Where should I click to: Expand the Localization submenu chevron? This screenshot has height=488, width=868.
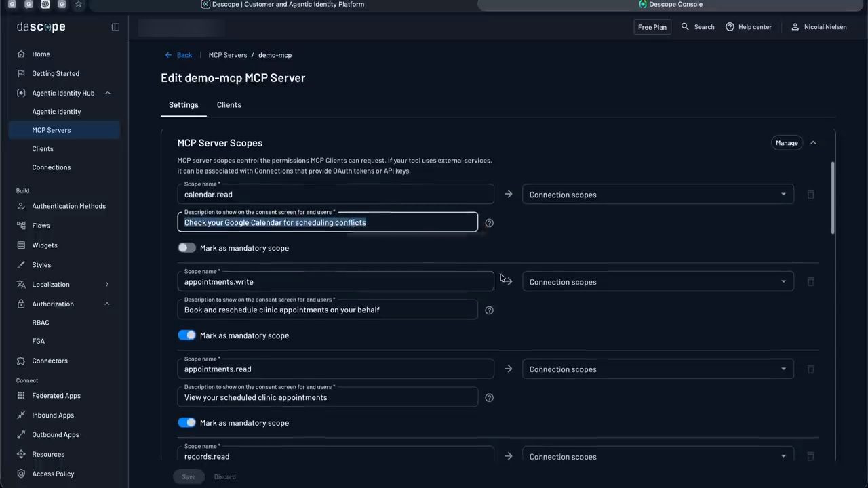click(x=107, y=285)
